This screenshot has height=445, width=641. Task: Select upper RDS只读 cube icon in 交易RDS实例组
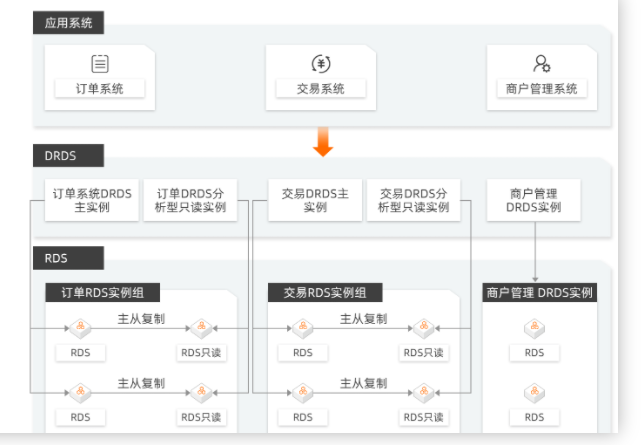(x=424, y=328)
